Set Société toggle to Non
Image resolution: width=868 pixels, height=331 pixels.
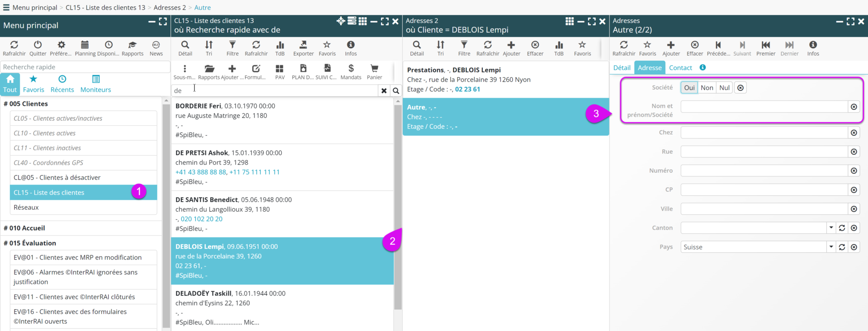tap(707, 88)
